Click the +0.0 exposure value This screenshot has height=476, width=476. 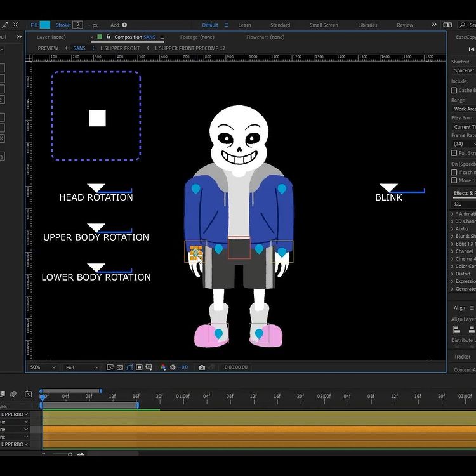[183, 367]
